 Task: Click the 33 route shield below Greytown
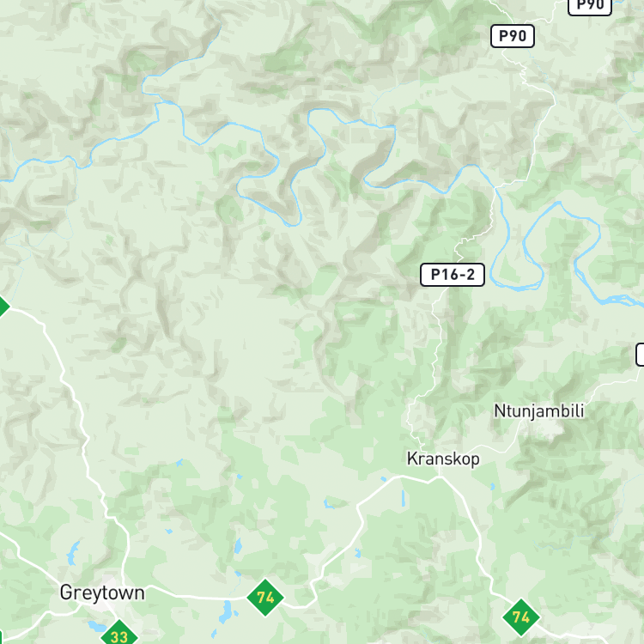coord(119,635)
